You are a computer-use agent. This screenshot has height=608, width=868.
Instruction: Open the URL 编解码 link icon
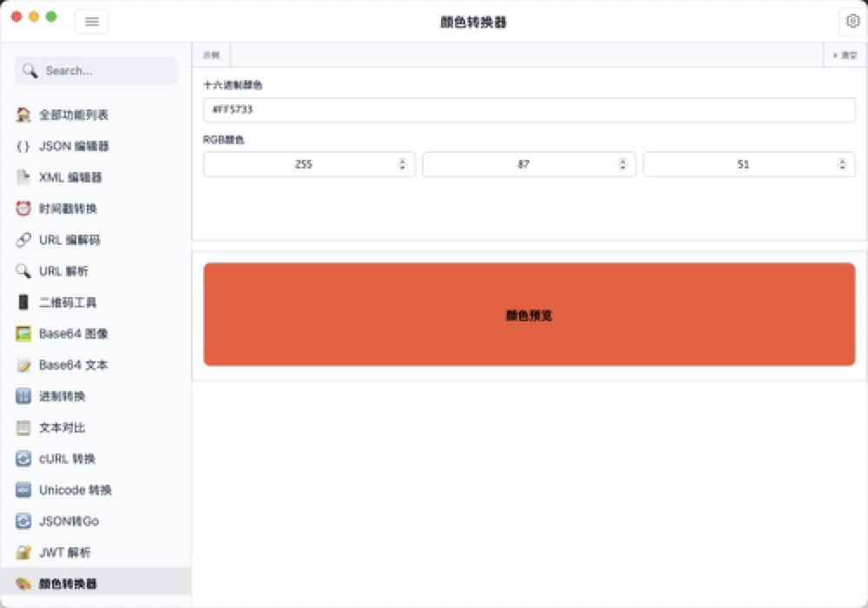(23, 240)
